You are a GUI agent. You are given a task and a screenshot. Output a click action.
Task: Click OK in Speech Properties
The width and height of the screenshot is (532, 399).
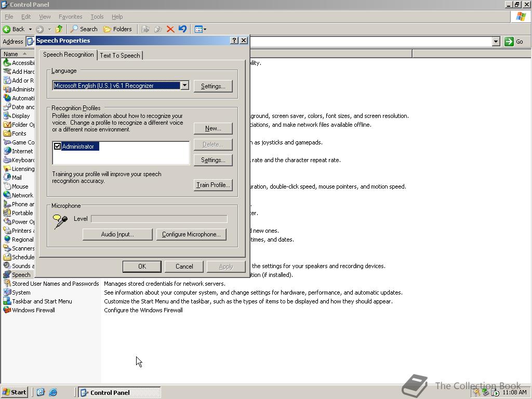point(142,267)
